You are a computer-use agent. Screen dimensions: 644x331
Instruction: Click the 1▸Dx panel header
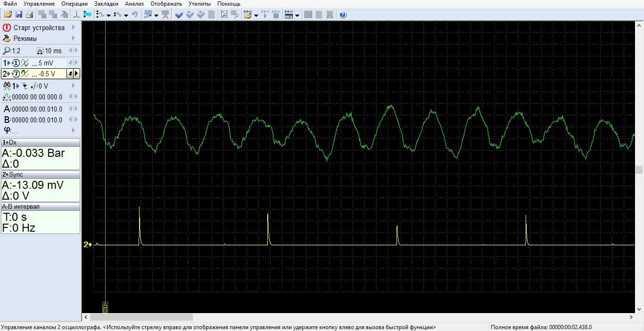pos(41,142)
